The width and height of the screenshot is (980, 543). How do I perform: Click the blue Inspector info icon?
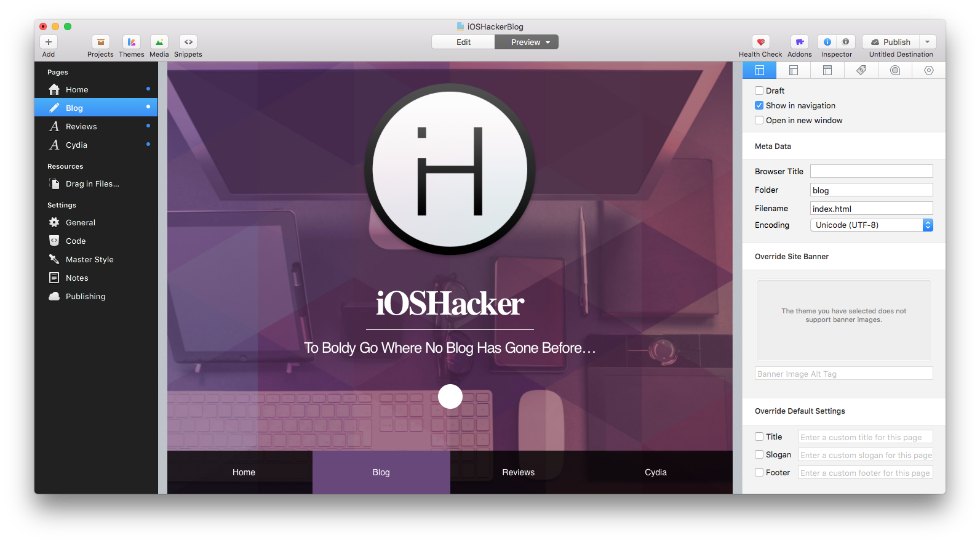[827, 42]
